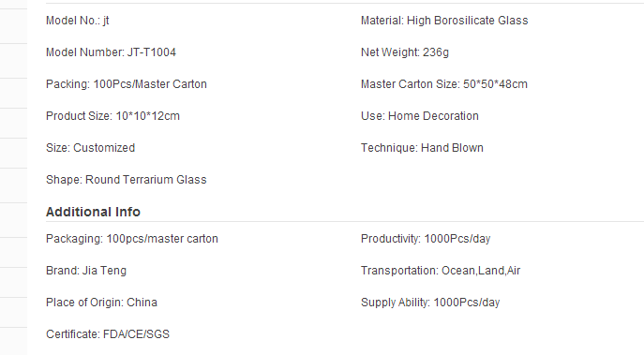The width and height of the screenshot is (644, 355).
Task: Click Use: Home Decoration entry
Action: tap(420, 116)
